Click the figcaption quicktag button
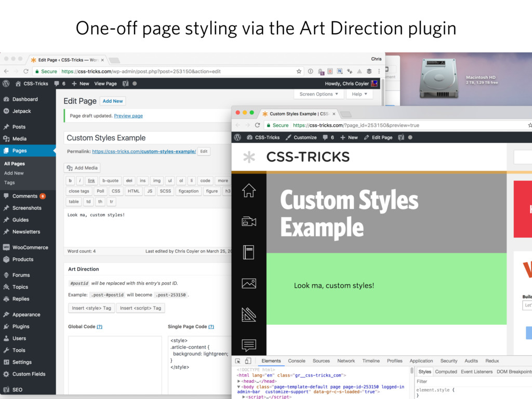Image resolution: width=532 pixels, height=399 pixels. point(188,191)
